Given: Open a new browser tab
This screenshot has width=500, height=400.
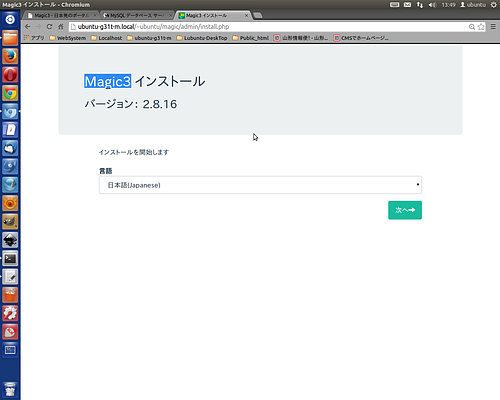Looking at the screenshot, I should coord(257,15).
